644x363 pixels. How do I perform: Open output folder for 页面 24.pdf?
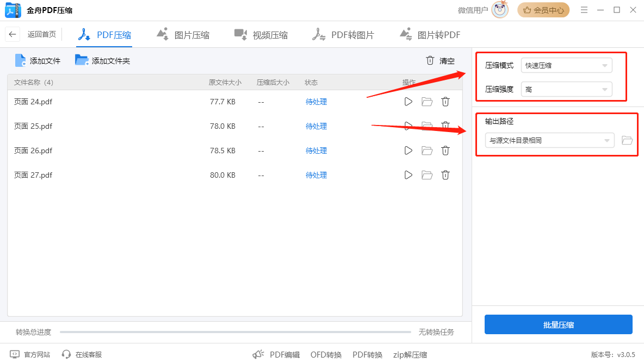tap(427, 102)
